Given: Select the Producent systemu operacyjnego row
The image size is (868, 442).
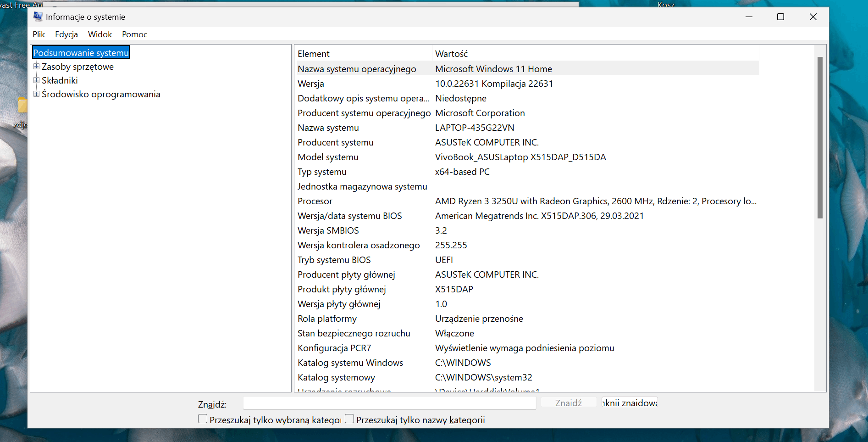Looking at the screenshot, I should click(527, 113).
